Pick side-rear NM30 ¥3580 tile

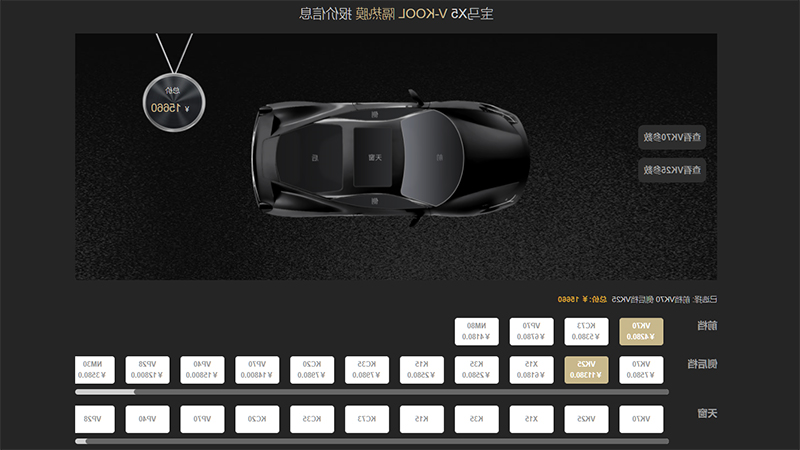[x=95, y=370]
